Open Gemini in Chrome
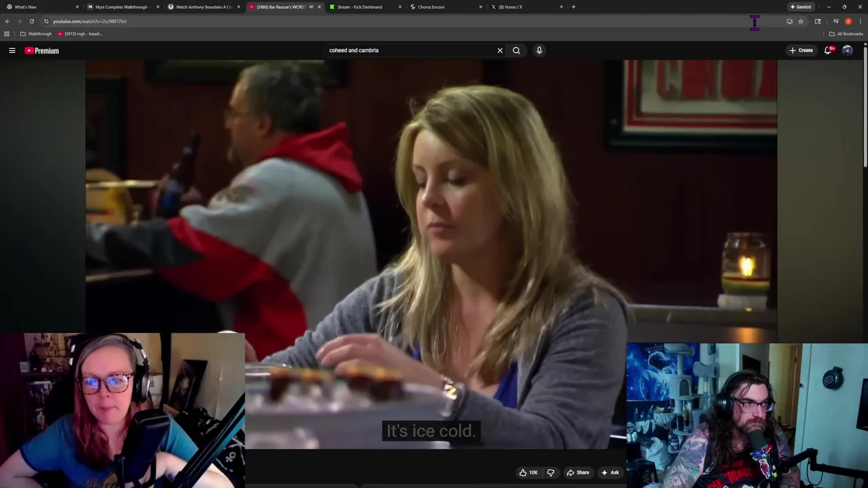The image size is (868, 488). click(x=801, y=7)
